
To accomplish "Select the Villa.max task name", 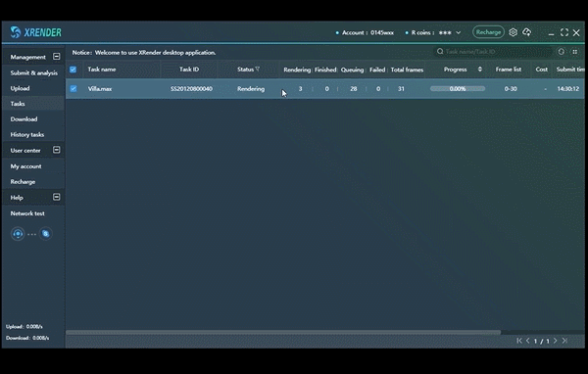I will pyautogui.click(x=100, y=89).
